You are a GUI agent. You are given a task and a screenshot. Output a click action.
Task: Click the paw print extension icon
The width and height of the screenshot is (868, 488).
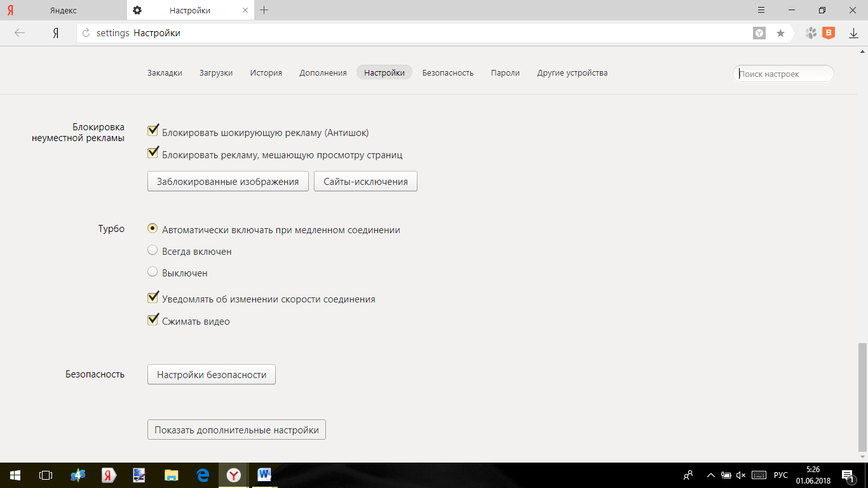810,33
